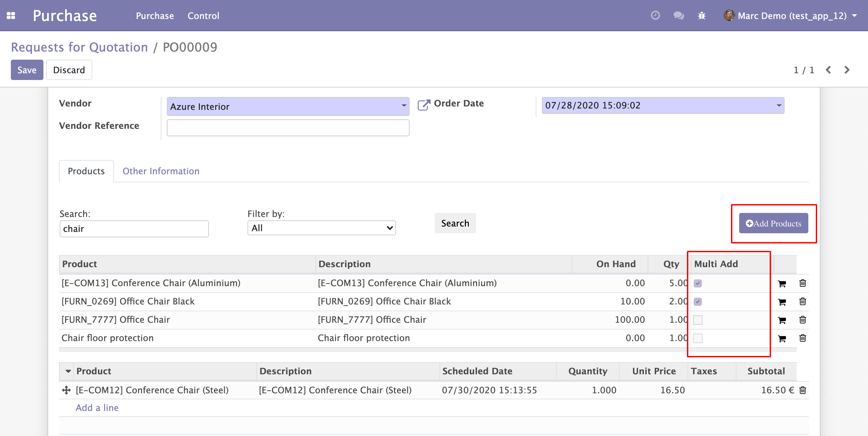Open the debug bug icon
This screenshot has height=436, width=868.
pos(702,16)
